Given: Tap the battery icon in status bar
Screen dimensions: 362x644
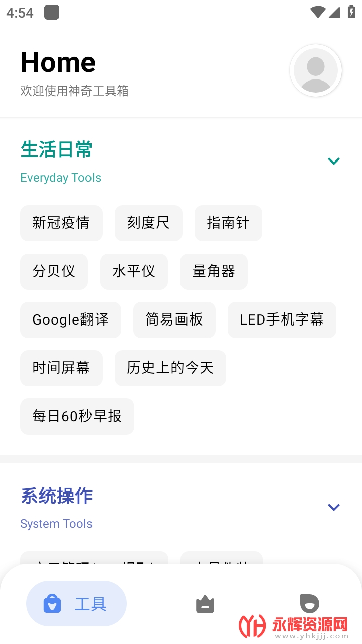Looking at the screenshot, I should coord(351,12).
